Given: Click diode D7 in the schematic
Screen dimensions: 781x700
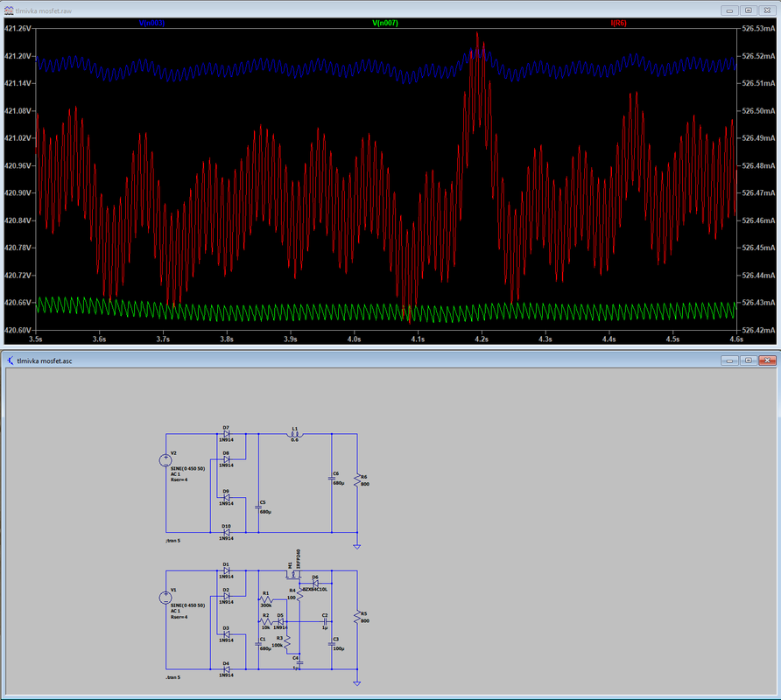Looking at the screenshot, I should pos(227,434).
